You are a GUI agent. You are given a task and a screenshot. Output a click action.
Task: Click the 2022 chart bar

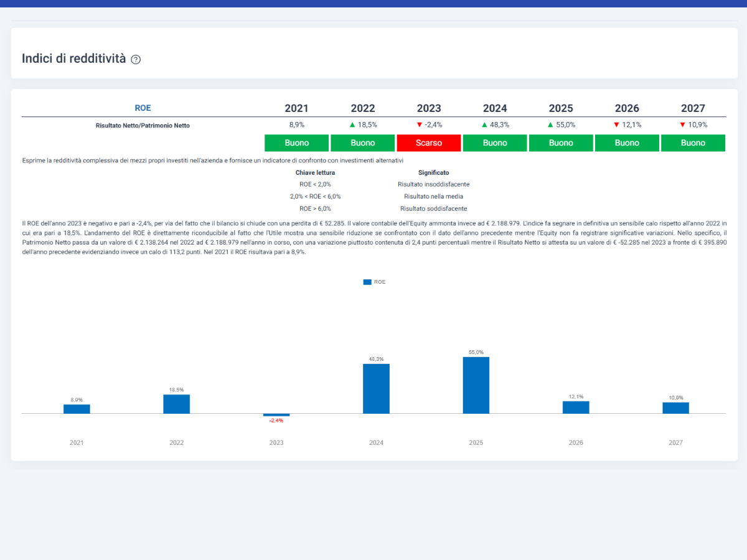pyautogui.click(x=177, y=404)
